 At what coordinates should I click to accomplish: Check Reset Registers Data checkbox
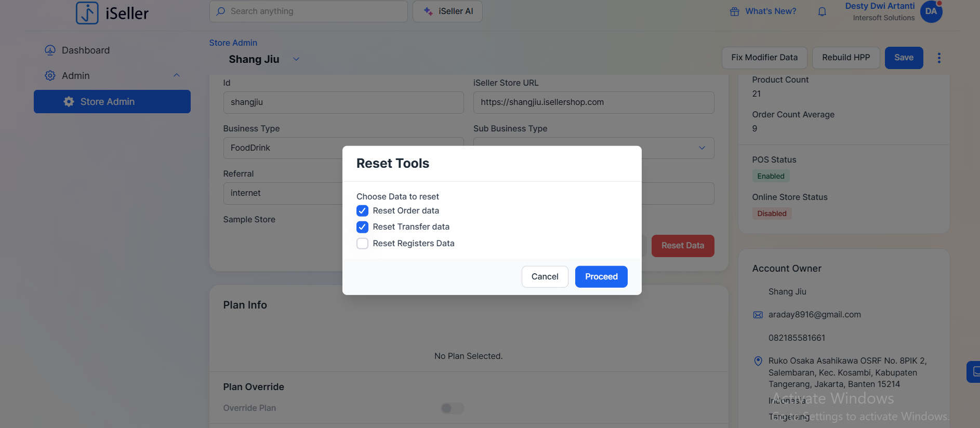tap(362, 244)
